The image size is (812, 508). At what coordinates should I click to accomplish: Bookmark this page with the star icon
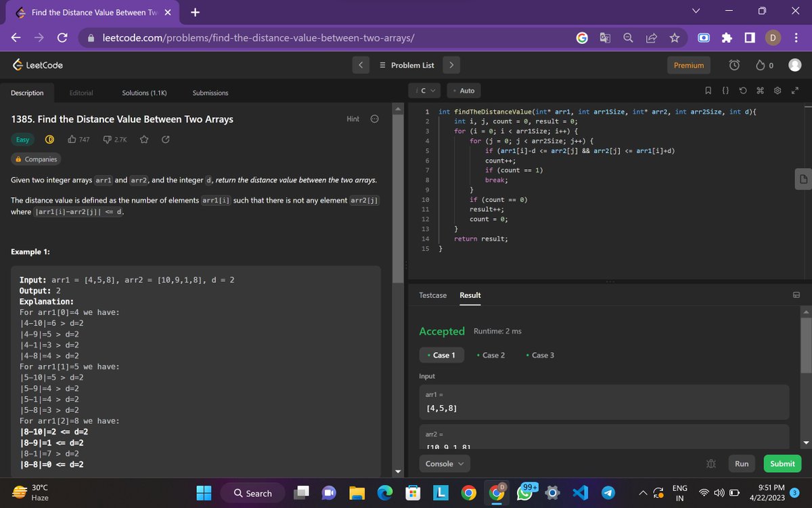674,38
